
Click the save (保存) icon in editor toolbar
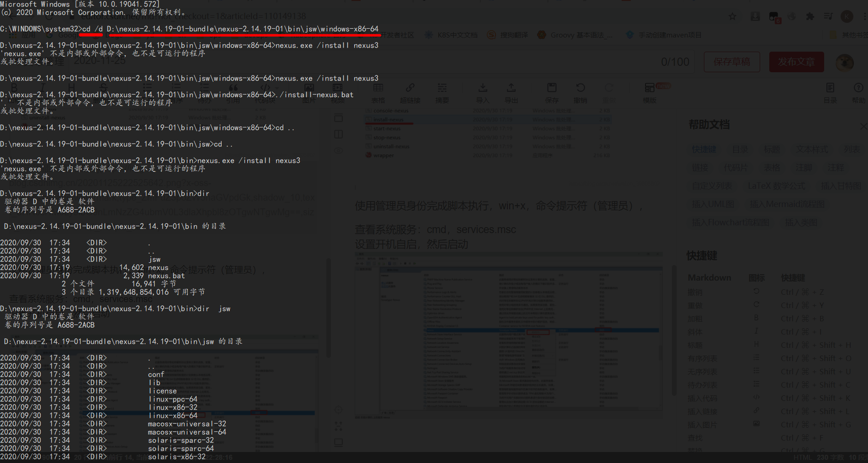pyautogui.click(x=552, y=93)
